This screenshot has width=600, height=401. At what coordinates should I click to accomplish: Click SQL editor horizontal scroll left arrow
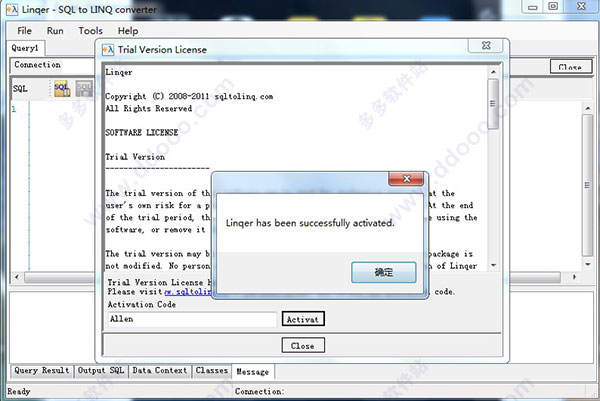pos(16,277)
